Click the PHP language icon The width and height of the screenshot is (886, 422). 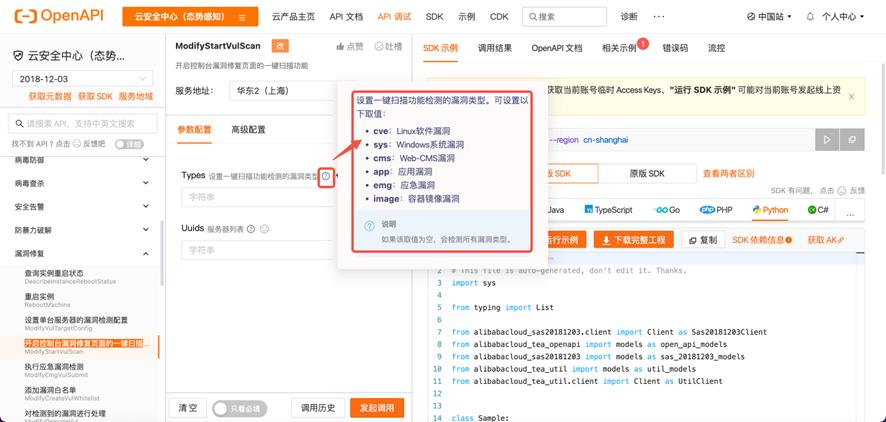707,210
